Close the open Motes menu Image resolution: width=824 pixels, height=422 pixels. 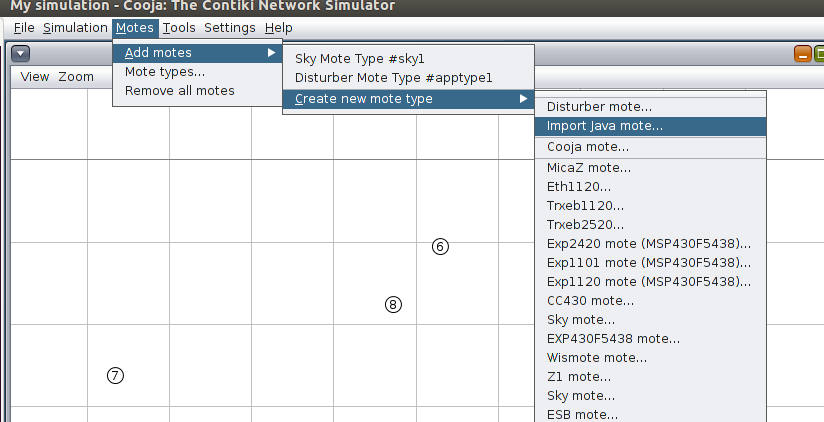[135, 28]
